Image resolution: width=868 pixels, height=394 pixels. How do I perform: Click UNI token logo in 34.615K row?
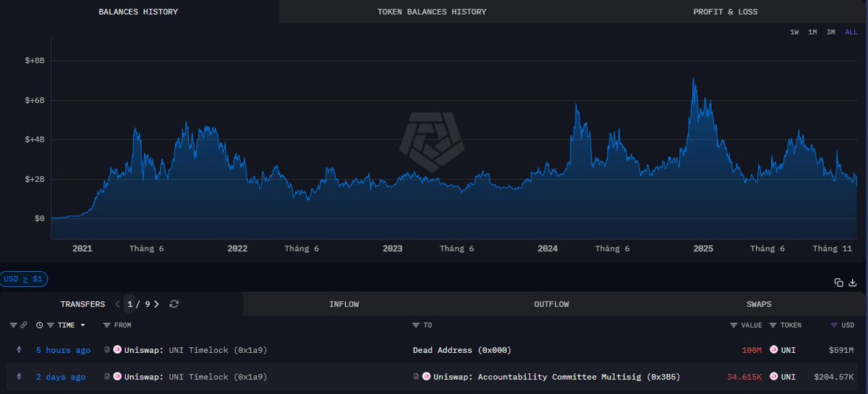774,377
